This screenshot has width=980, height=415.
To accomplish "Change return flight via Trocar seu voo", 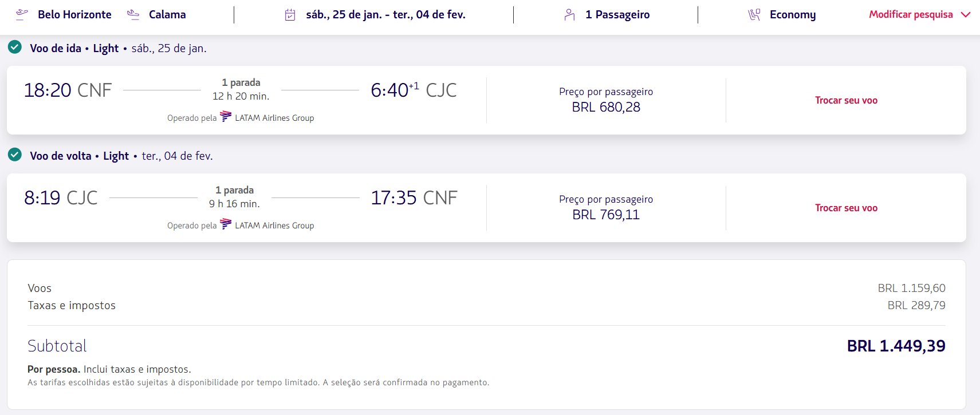I will tap(846, 208).
